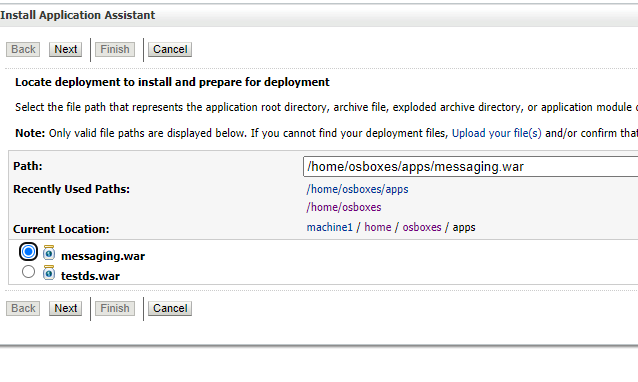Open the Upload your file(s) link
The width and height of the screenshot is (638, 382).
pos(496,133)
